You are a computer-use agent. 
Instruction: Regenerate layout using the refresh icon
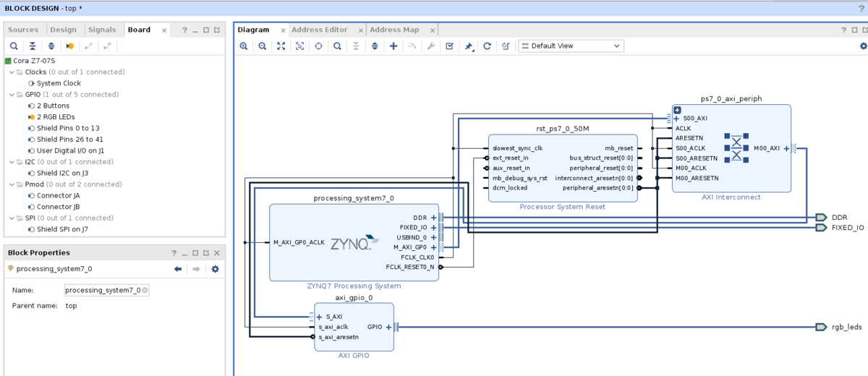pyautogui.click(x=488, y=46)
